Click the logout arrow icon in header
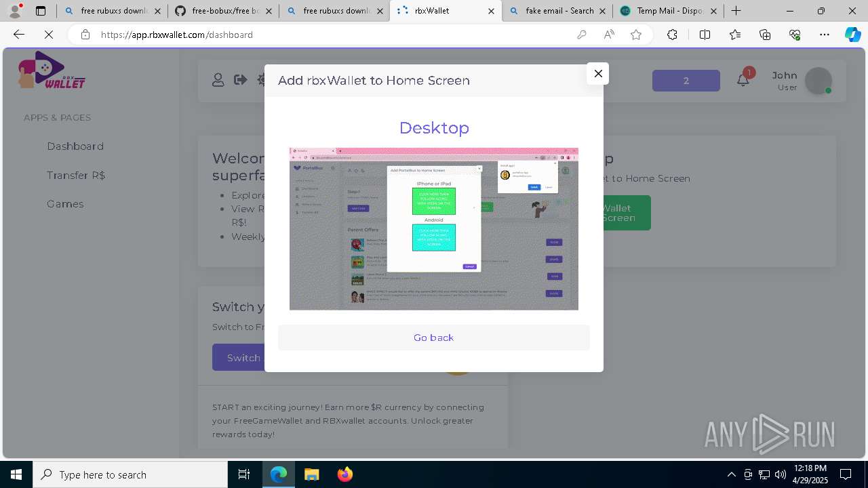The height and width of the screenshot is (488, 868). 240,80
